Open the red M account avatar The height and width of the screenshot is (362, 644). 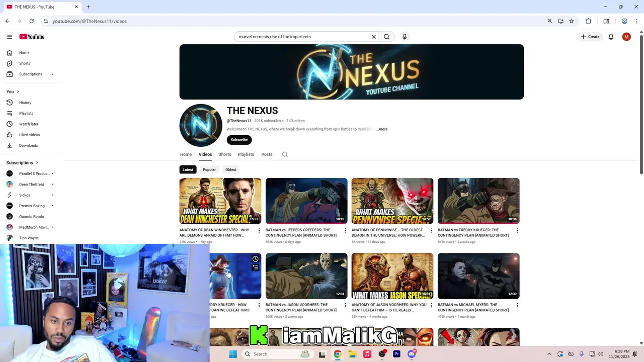(x=626, y=37)
